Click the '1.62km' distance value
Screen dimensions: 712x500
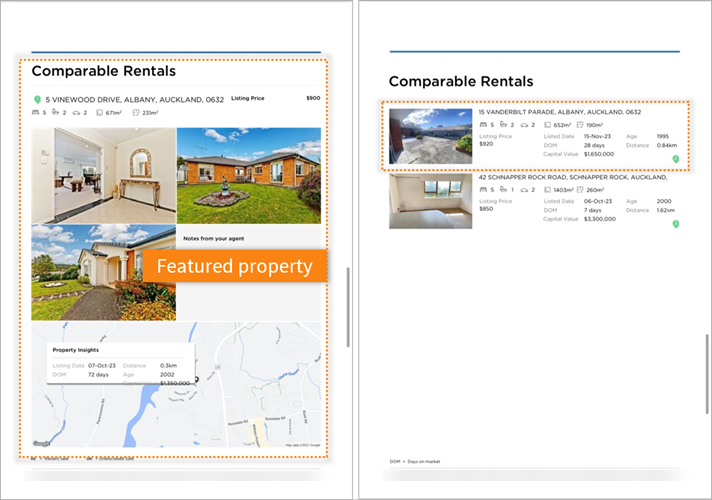click(x=666, y=210)
